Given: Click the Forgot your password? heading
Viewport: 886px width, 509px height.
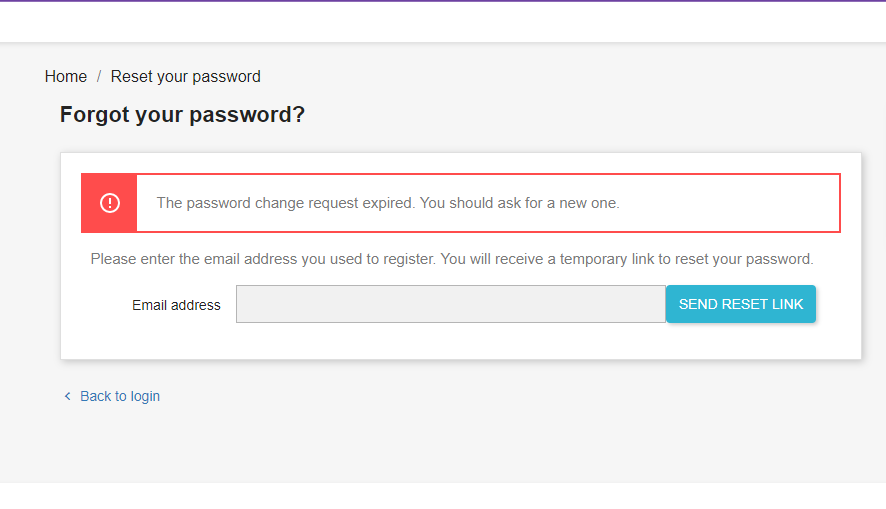Looking at the screenshot, I should click(182, 115).
